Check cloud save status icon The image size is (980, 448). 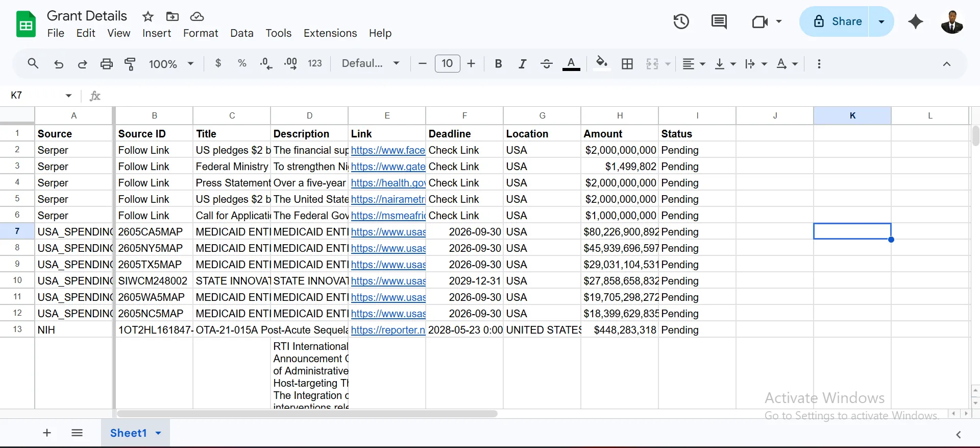click(197, 16)
